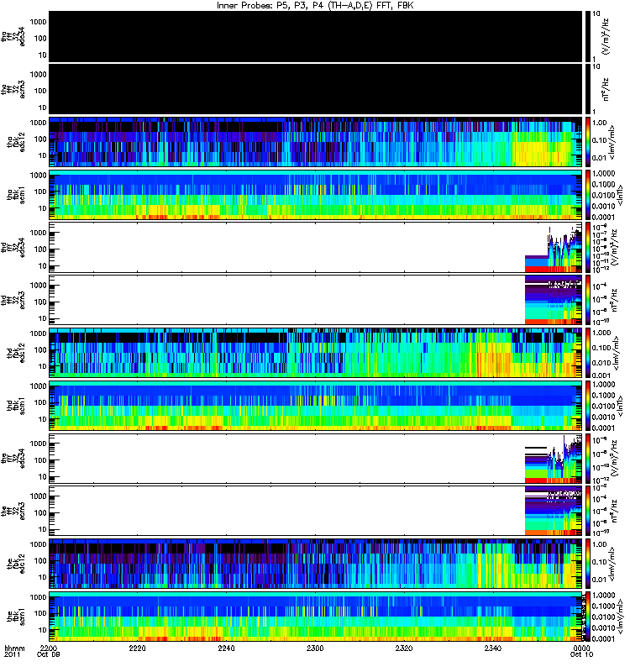Click the tha fbk edc12 color bar
630x672 pixels.
588,142
